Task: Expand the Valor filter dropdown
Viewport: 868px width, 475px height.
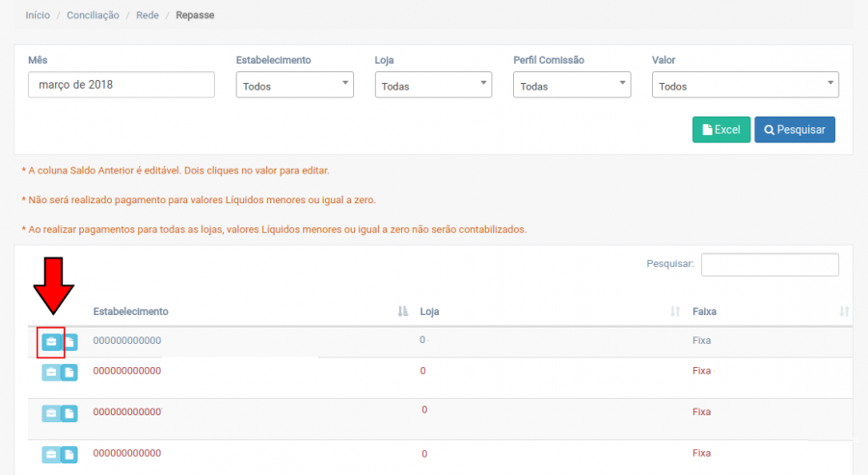Action: [x=745, y=86]
